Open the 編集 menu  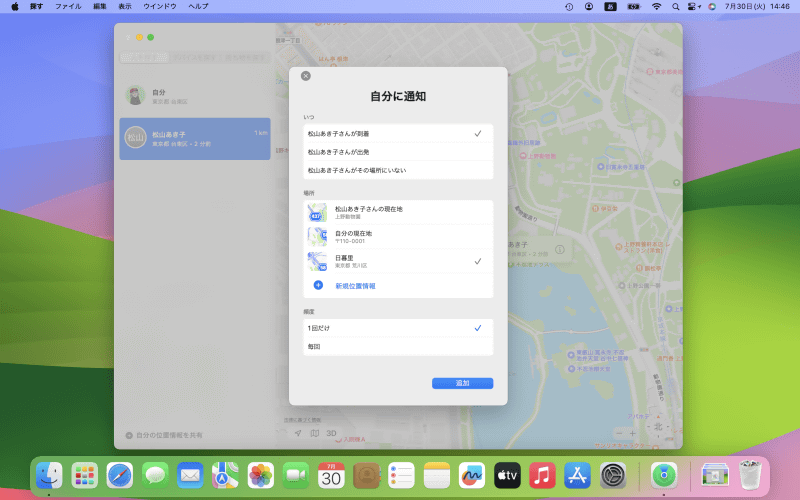click(x=100, y=7)
